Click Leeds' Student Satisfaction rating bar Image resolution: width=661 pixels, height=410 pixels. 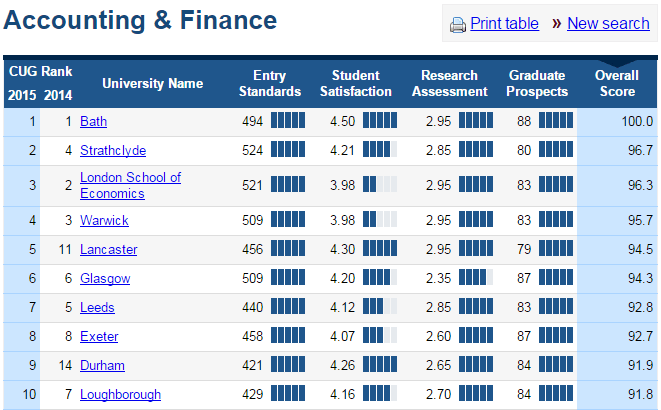380,306
